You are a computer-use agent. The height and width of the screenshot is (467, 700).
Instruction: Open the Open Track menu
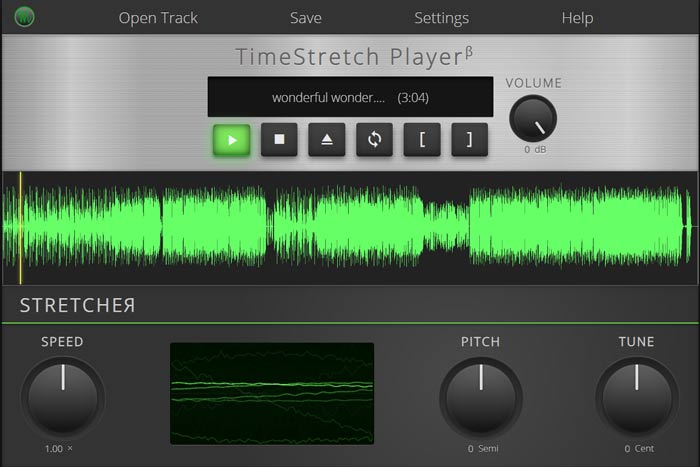pos(158,18)
